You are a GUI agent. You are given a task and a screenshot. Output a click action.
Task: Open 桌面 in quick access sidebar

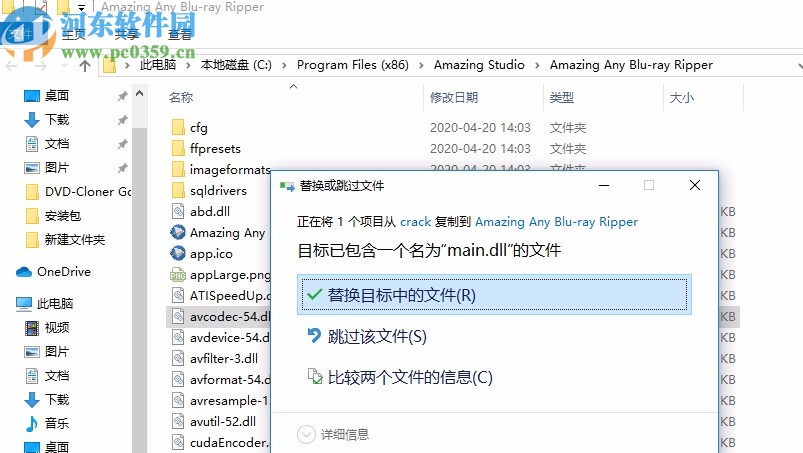point(56,95)
